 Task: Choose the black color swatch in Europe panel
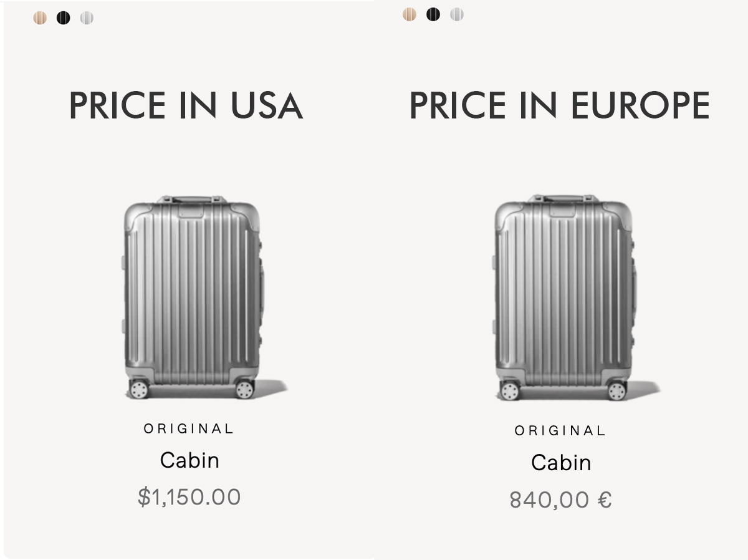(433, 14)
